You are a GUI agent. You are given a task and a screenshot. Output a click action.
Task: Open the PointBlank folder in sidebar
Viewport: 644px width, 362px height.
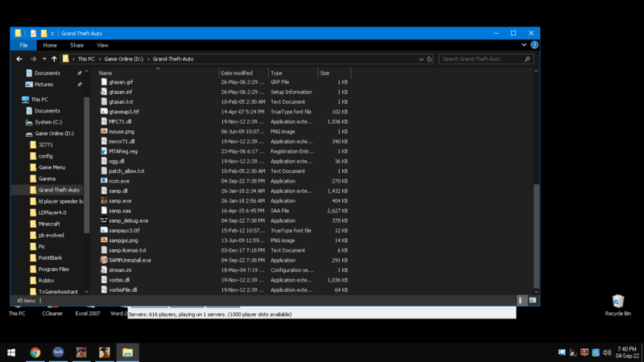point(50,258)
